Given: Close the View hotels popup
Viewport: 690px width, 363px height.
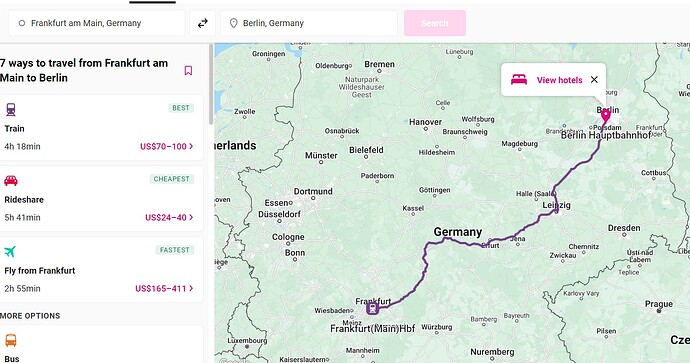Looking at the screenshot, I should [594, 80].
